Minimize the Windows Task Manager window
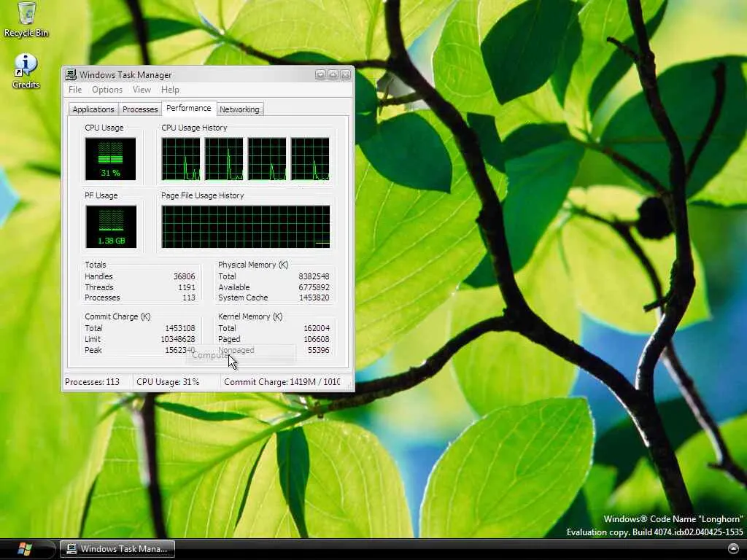 (x=321, y=74)
